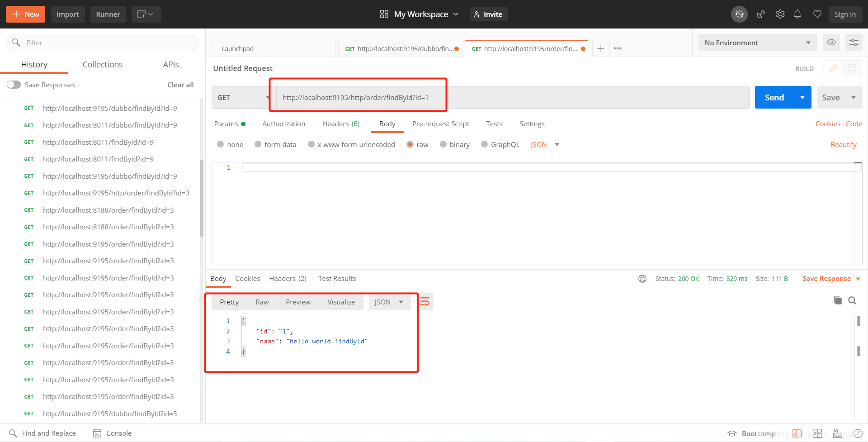Search the response with magnifier icon
The width and height of the screenshot is (868, 442).
[x=852, y=300]
